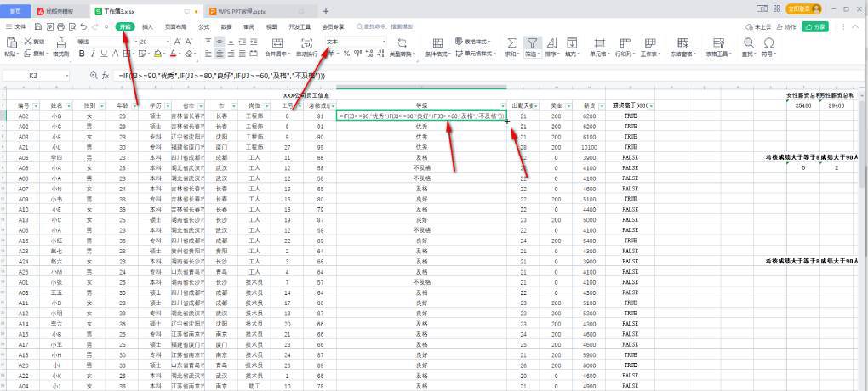Click the fill color bucket swatch
The image size is (868, 391).
pos(157,54)
